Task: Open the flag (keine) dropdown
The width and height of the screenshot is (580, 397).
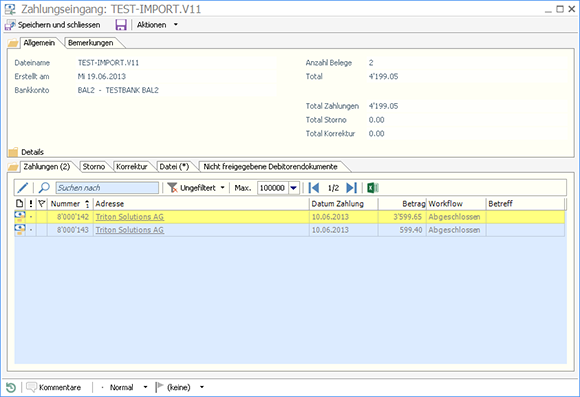Action: coord(180,387)
